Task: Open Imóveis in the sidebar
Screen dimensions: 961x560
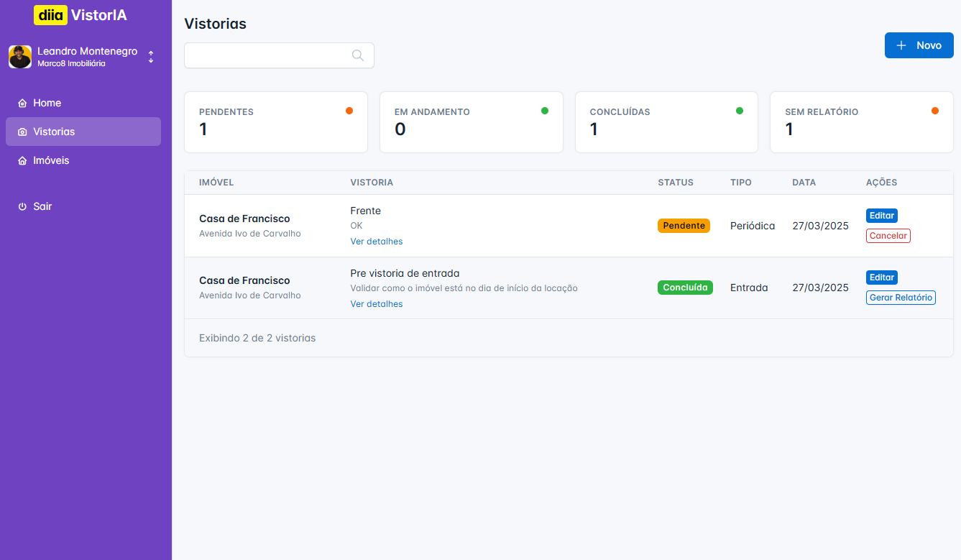Action: coord(51,160)
